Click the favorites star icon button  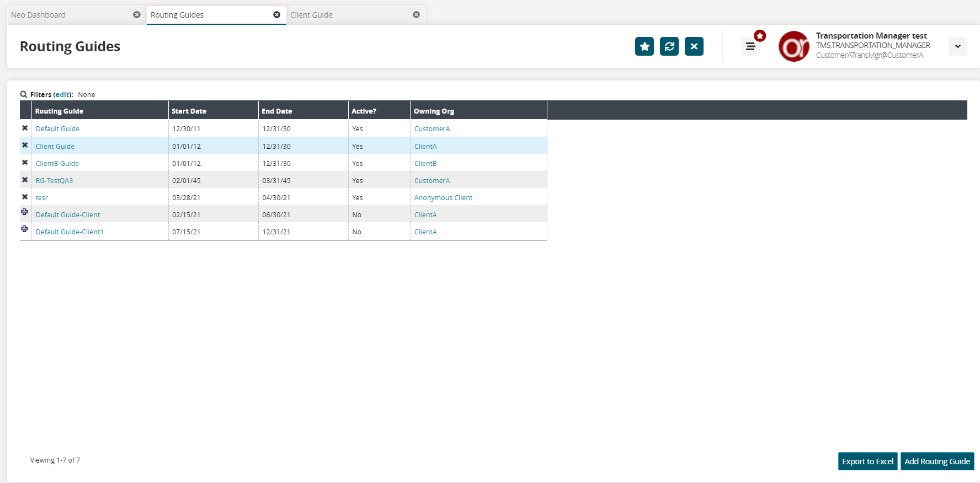[x=644, y=46]
